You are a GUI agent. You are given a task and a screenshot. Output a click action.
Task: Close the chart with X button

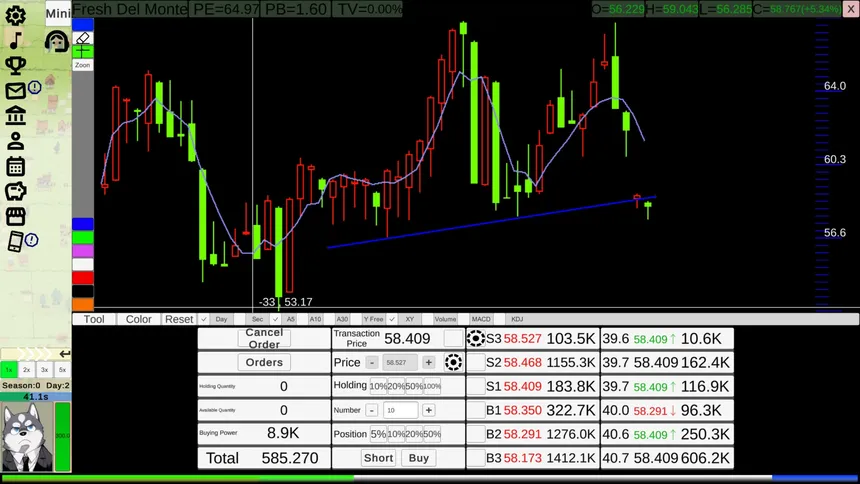pos(851,9)
